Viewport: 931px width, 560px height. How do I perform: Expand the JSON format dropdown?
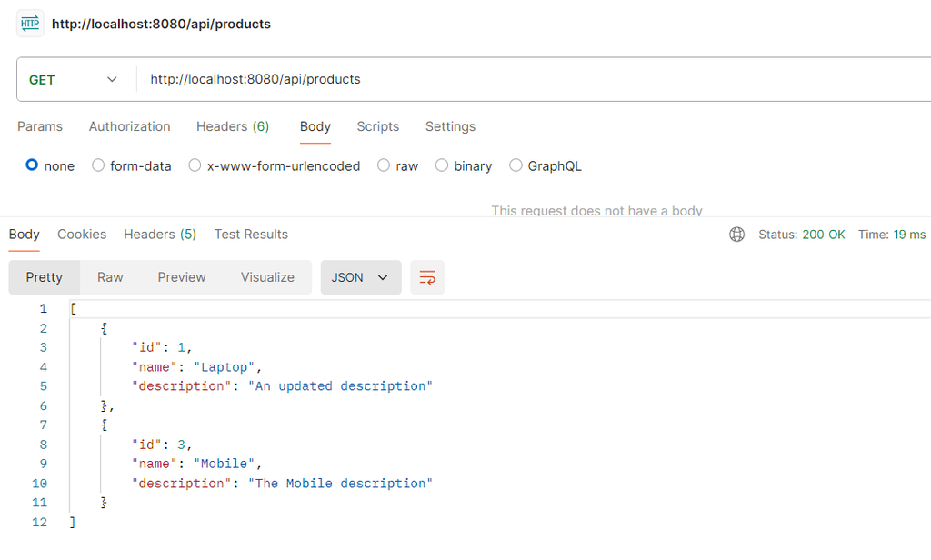click(x=360, y=277)
